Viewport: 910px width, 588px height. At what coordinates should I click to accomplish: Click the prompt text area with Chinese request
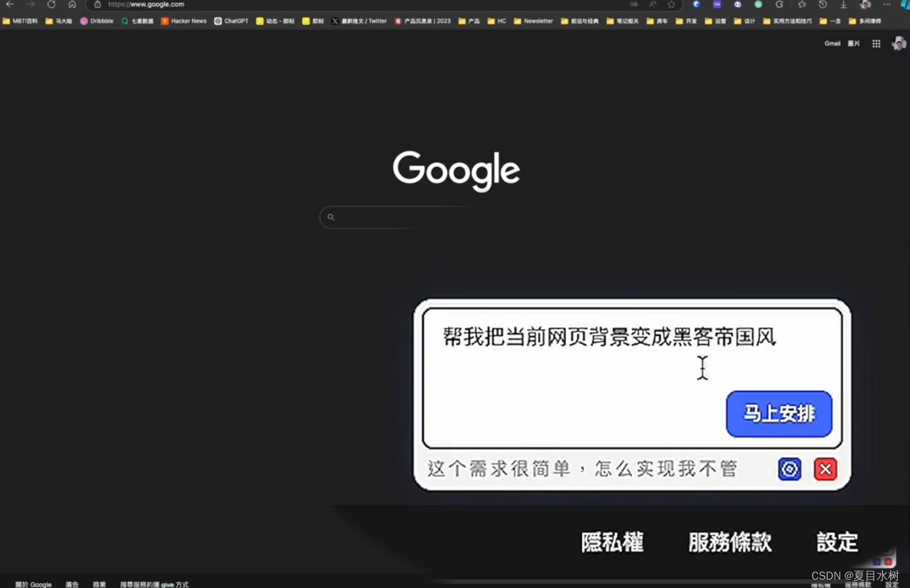(x=632, y=378)
